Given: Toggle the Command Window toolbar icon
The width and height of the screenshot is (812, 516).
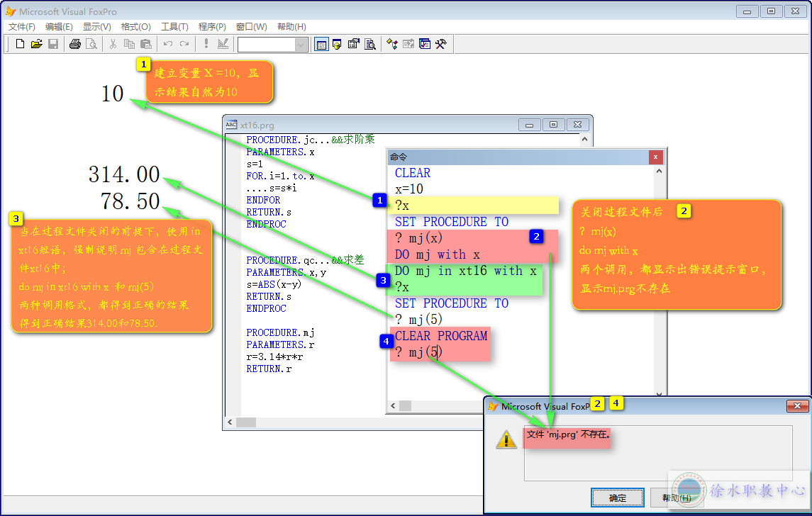Looking at the screenshot, I should point(321,45).
